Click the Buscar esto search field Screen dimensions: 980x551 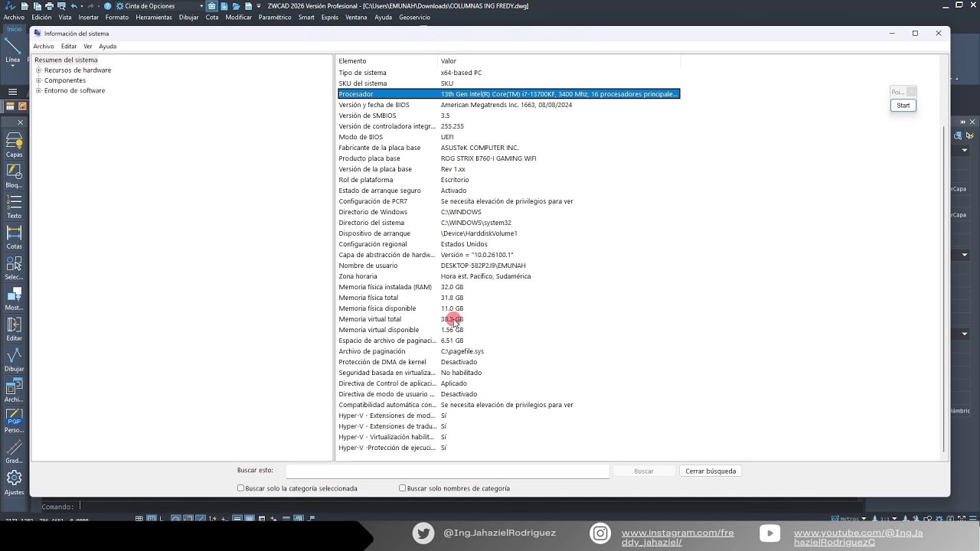[447, 471]
